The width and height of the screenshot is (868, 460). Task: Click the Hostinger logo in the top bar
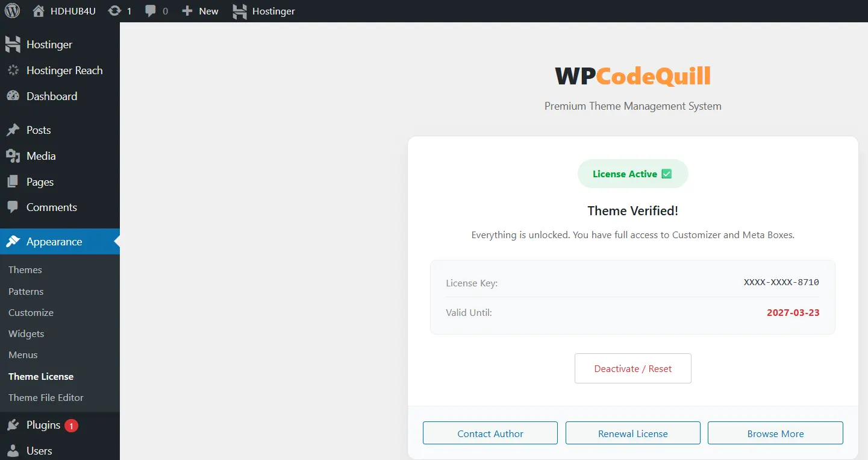240,11
